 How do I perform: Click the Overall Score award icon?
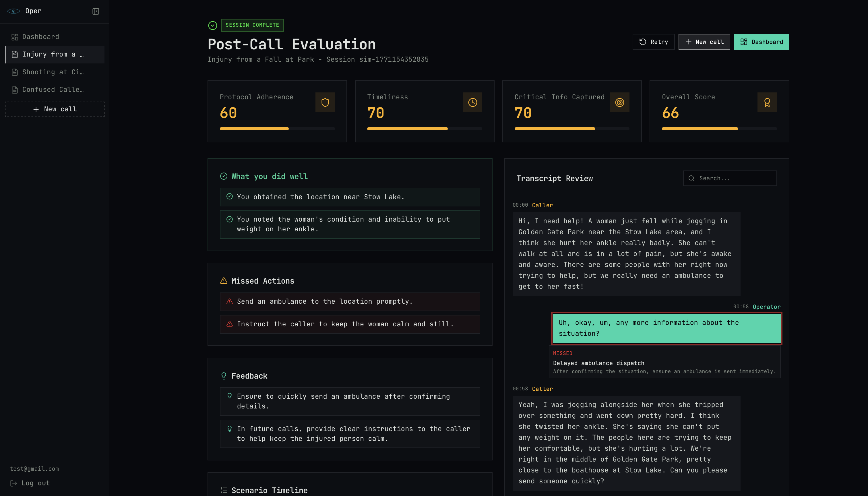[767, 102]
